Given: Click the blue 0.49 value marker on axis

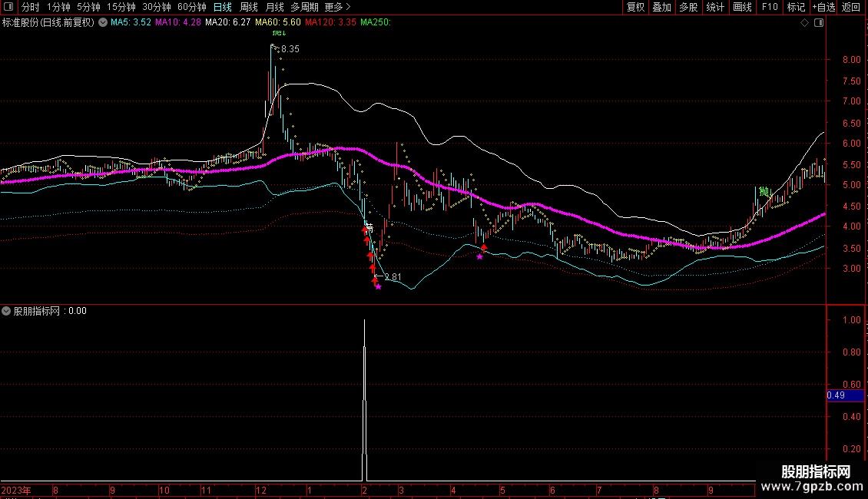Looking at the screenshot, I should 835,395.
